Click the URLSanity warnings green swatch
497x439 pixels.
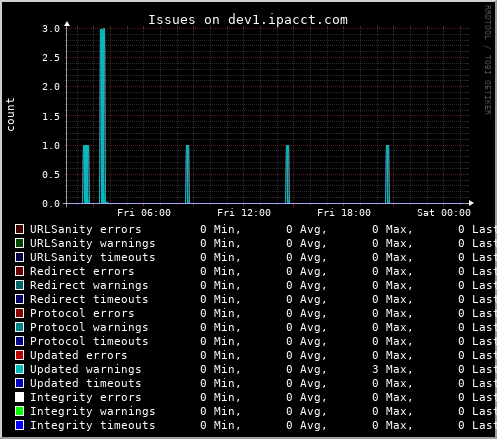click(x=19, y=243)
